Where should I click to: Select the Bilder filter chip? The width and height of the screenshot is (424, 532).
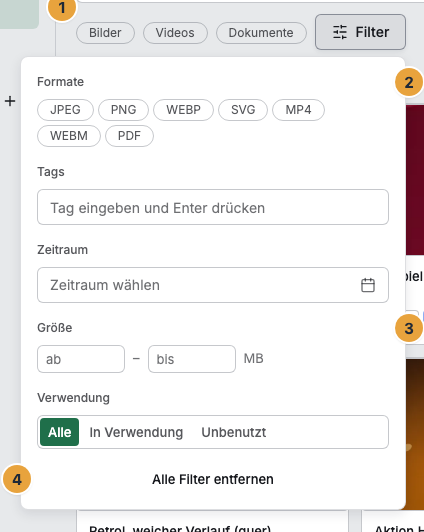[x=105, y=33]
